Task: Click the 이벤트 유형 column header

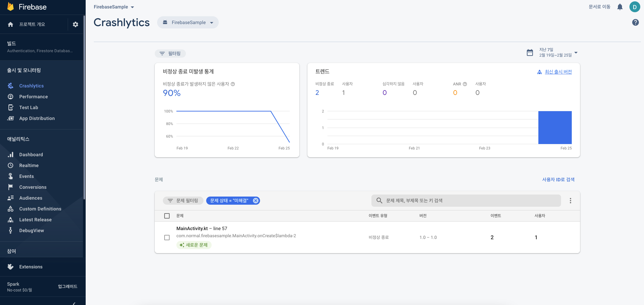Action: click(x=378, y=216)
